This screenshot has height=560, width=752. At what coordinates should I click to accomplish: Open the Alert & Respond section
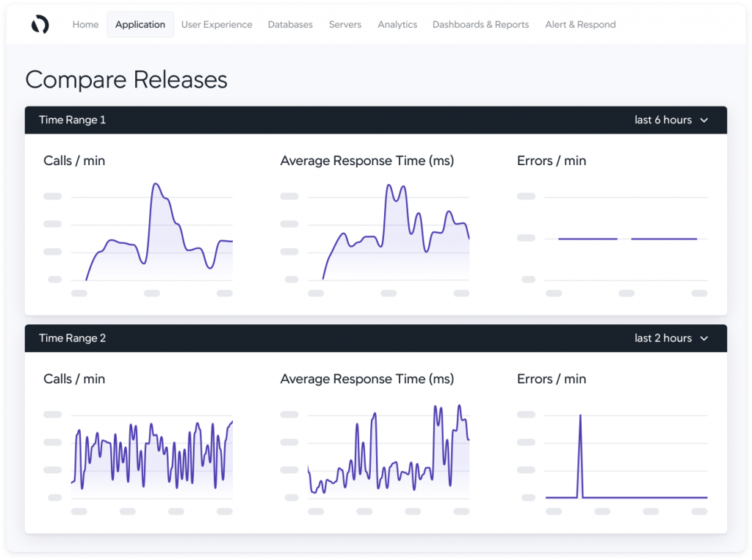click(580, 24)
